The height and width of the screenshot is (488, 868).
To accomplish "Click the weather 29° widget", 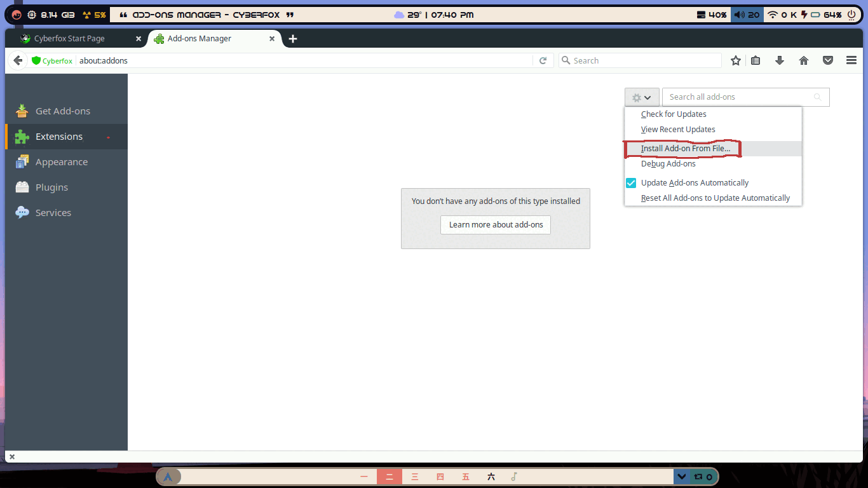I will (x=408, y=15).
